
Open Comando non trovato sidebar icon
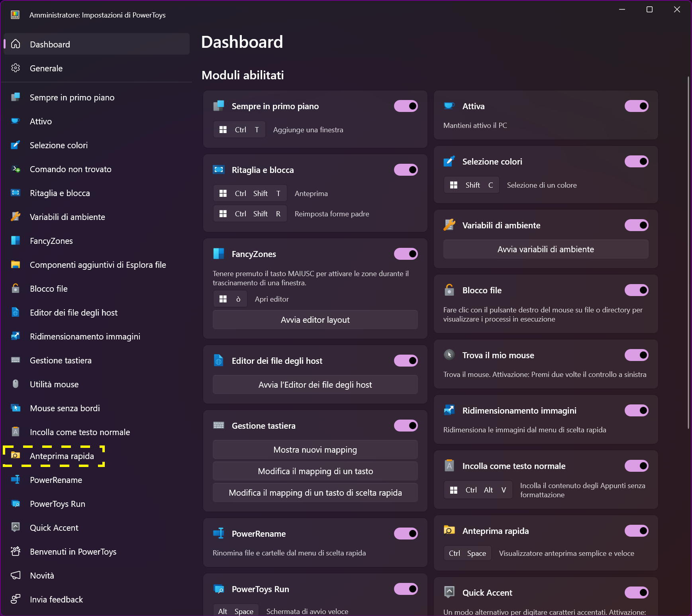[x=16, y=169]
